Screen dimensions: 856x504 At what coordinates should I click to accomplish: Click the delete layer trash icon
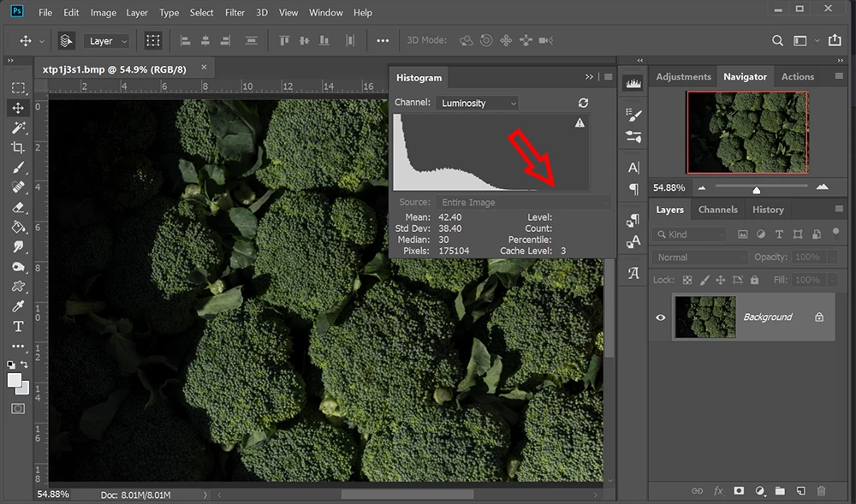[x=822, y=491]
